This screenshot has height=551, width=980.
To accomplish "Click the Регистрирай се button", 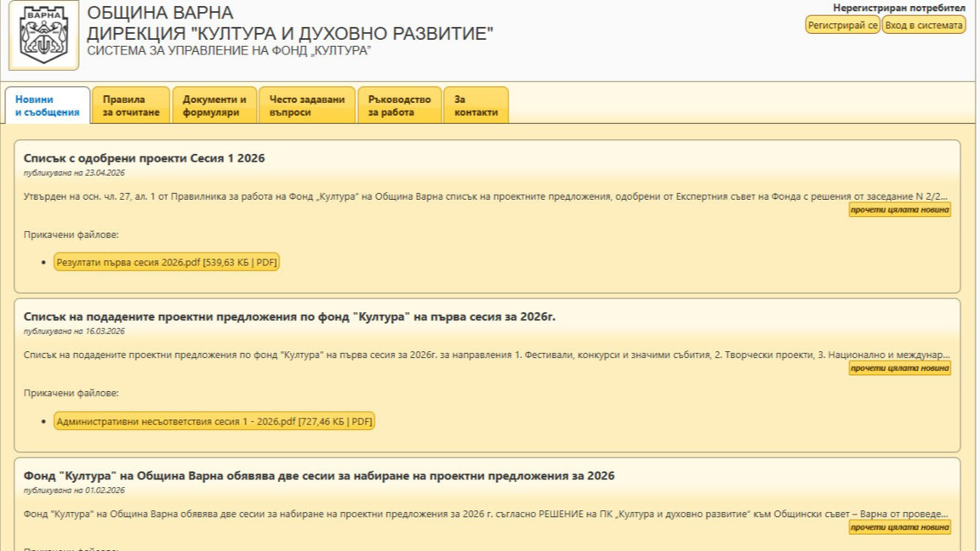I will [x=842, y=25].
